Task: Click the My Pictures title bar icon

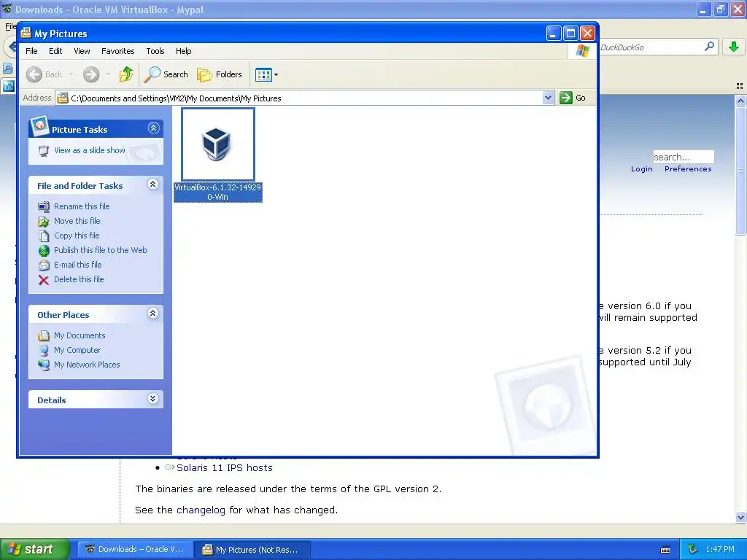Action: pyautogui.click(x=26, y=34)
